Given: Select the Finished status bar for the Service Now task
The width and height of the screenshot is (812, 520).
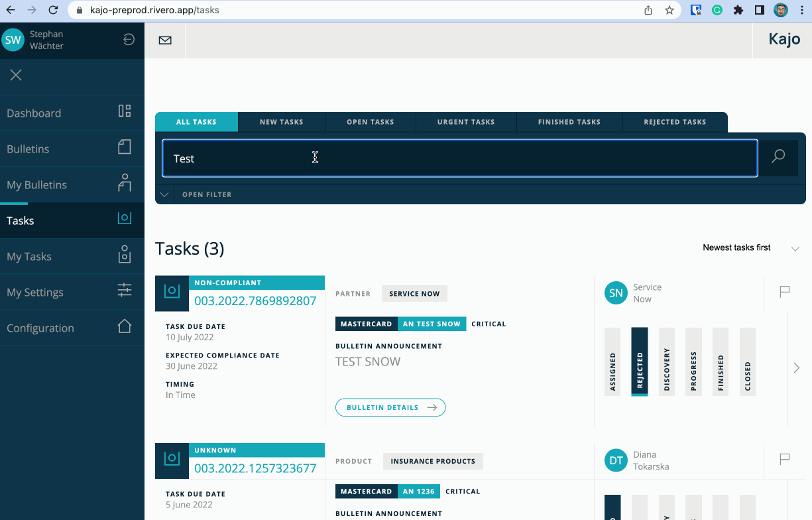Looking at the screenshot, I should [721, 361].
